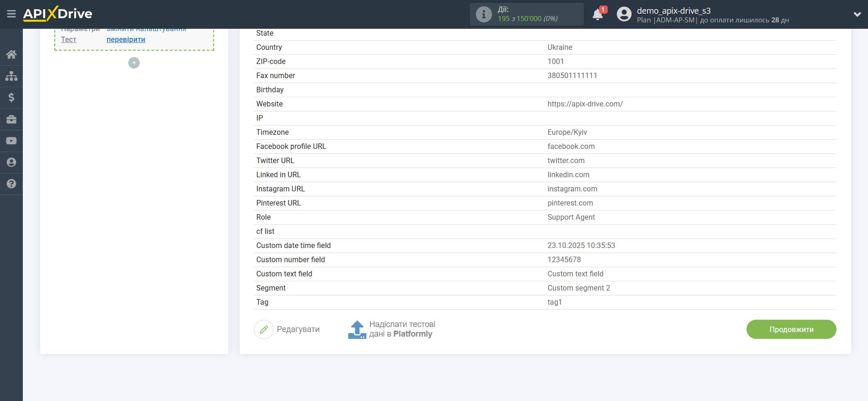Open the video tutorials YouTube icon
The image size is (868, 401).
pyautogui.click(x=11, y=141)
